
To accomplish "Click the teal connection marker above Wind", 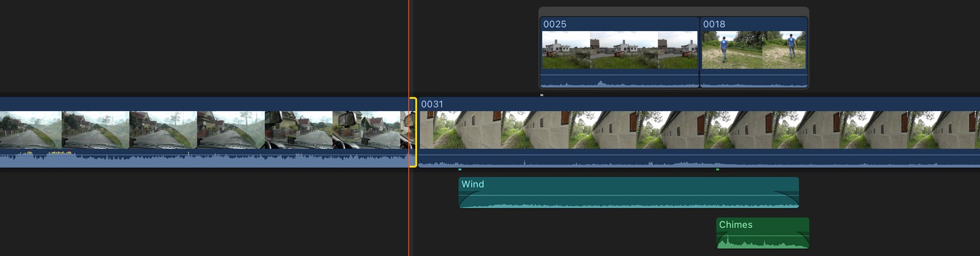I will [460, 170].
